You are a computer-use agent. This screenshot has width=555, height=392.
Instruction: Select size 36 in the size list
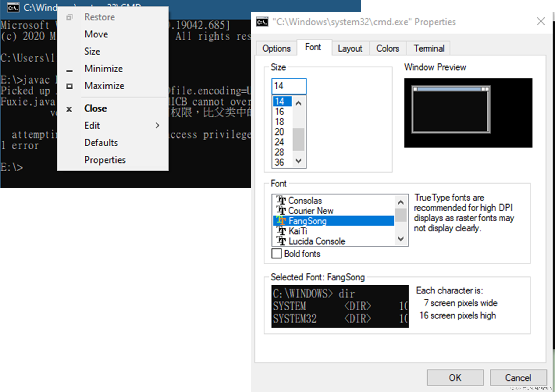click(282, 162)
